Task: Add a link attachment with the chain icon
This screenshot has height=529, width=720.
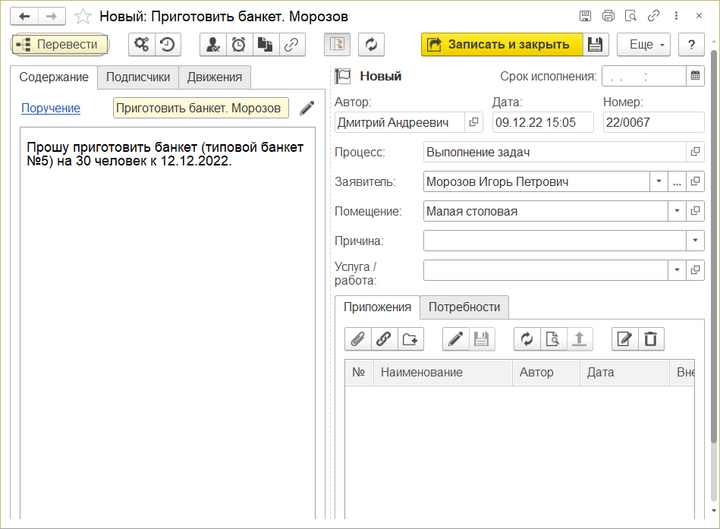Action: 384,339
